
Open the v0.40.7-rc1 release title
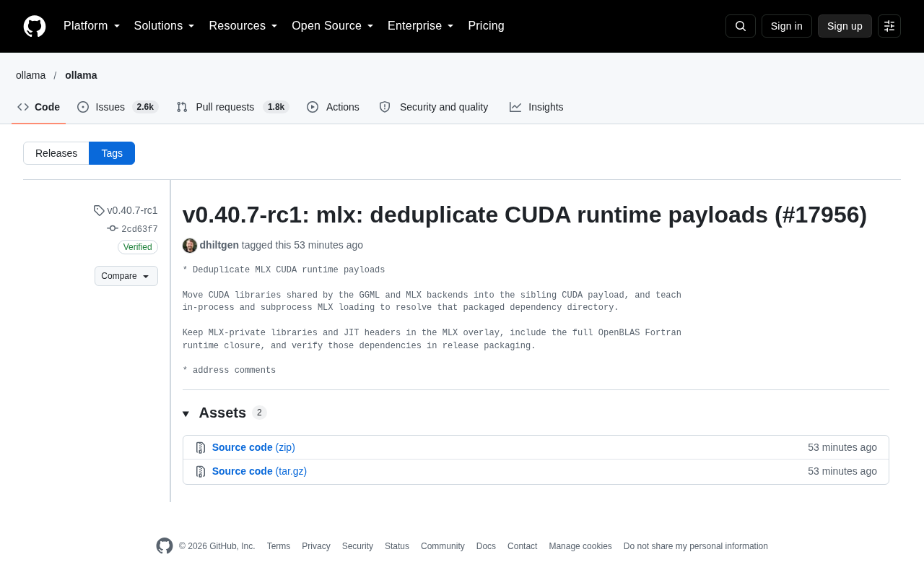click(525, 215)
